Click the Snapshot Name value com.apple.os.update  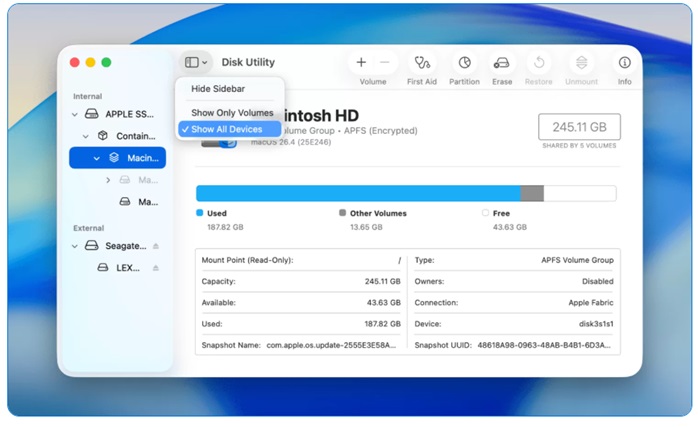tap(331, 345)
